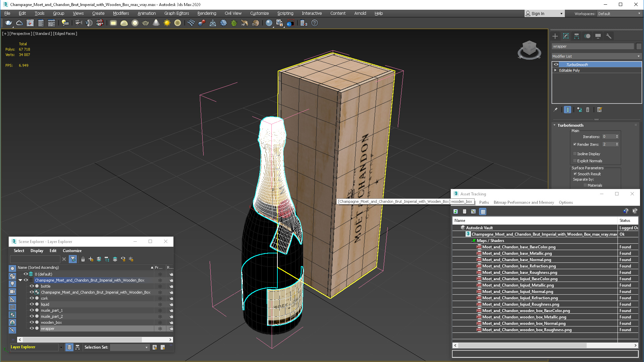
Task: Open Bitmap Performance and Memory menu
Action: click(x=524, y=202)
